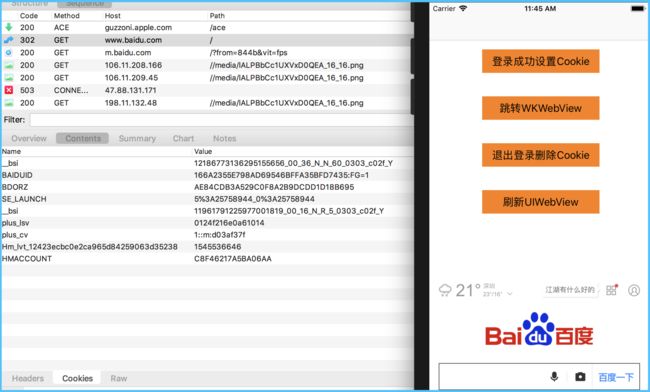Select the SE_LAUNCH cookie row
The height and width of the screenshot is (392, 650).
pyautogui.click(x=206, y=199)
